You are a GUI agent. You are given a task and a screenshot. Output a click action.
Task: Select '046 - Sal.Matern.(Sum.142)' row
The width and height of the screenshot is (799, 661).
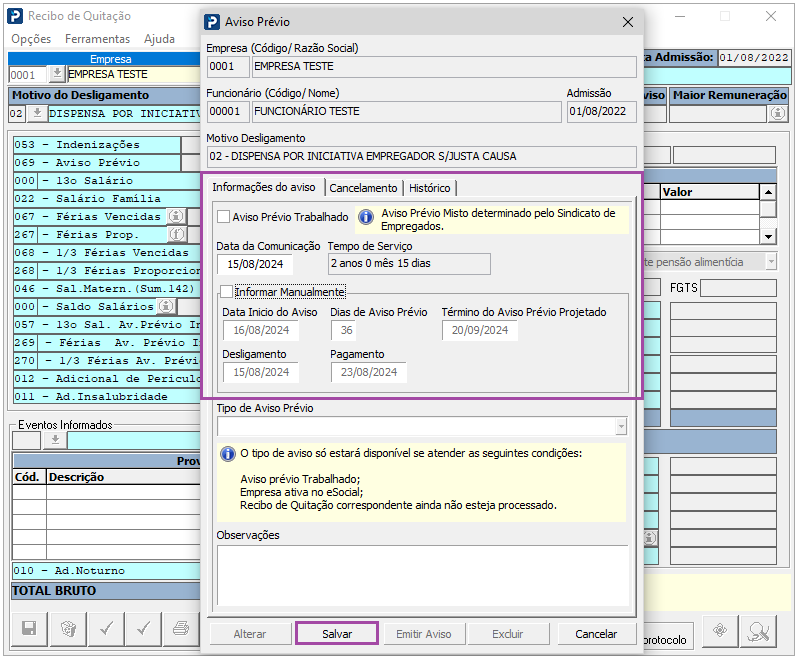(x=107, y=288)
